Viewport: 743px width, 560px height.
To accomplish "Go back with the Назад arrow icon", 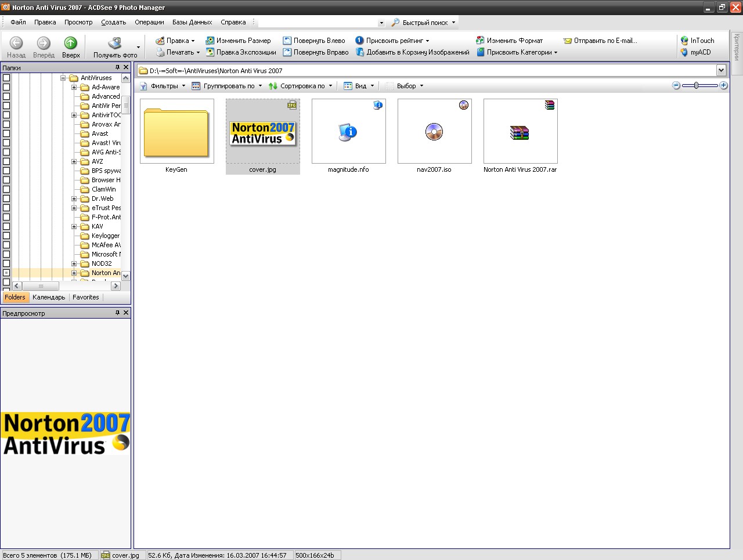I will click(16, 42).
